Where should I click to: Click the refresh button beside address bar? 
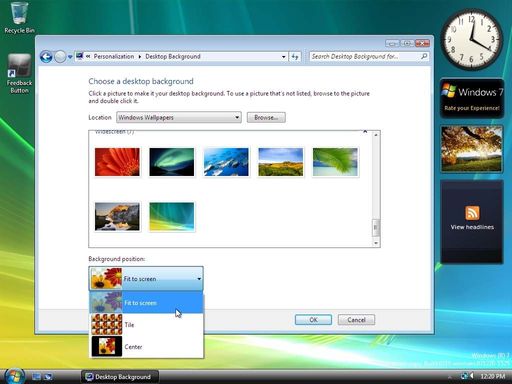[x=295, y=57]
